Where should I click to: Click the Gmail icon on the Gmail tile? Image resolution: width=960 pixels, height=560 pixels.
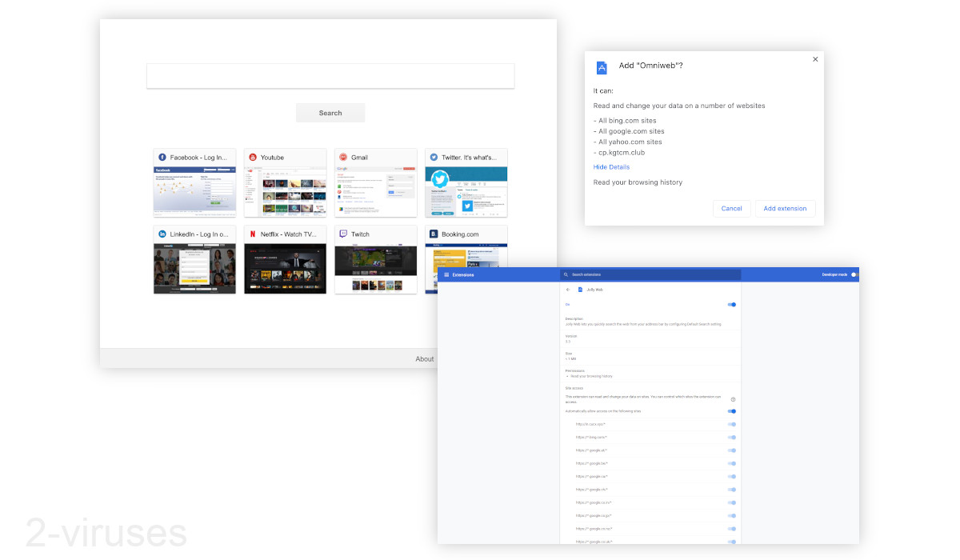pos(343,157)
